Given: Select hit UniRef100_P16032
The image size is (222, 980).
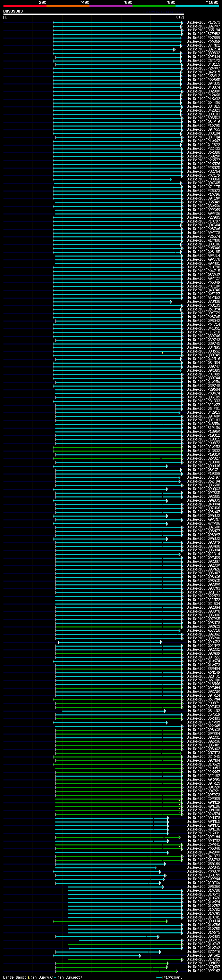Looking at the screenshot, I should [x=203, y=99].
